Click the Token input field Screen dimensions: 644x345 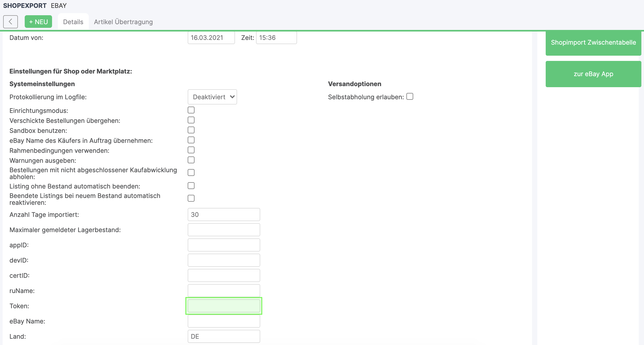pos(224,306)
